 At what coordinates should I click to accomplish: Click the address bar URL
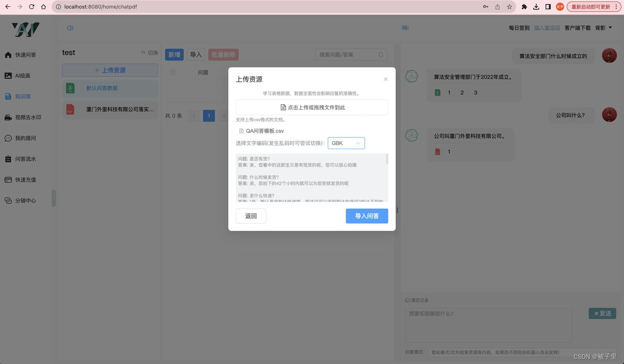point(101,6)
